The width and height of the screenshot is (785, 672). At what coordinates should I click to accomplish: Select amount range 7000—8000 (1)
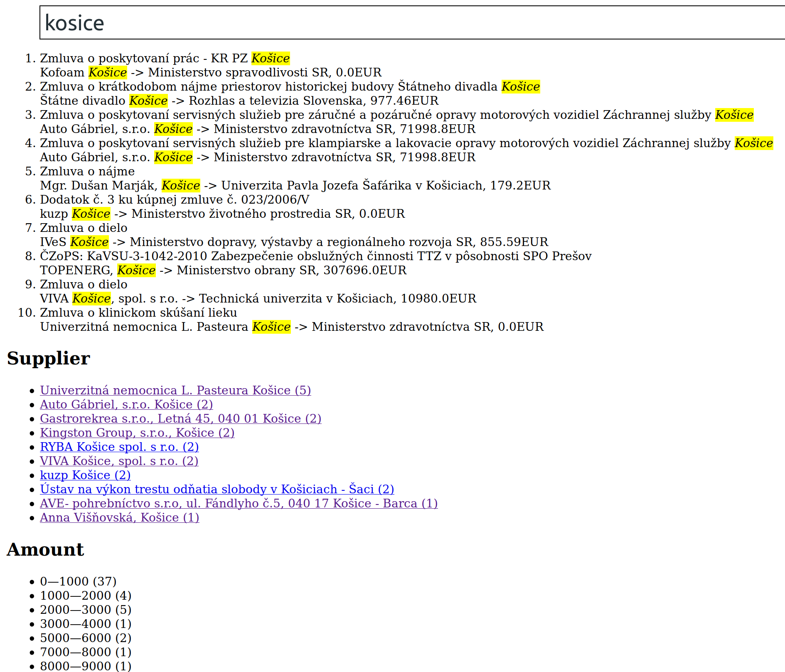[x=86, y=652]
